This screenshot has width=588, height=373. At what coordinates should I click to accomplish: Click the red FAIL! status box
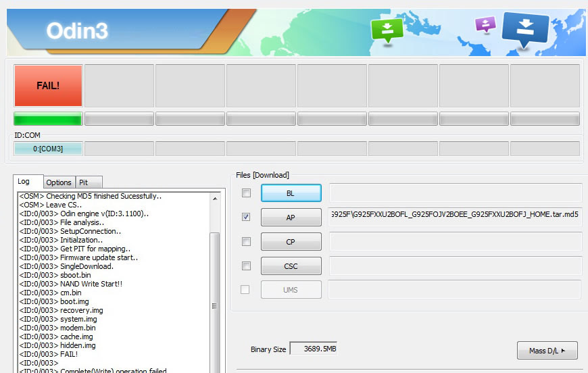(x=48, y=86)
